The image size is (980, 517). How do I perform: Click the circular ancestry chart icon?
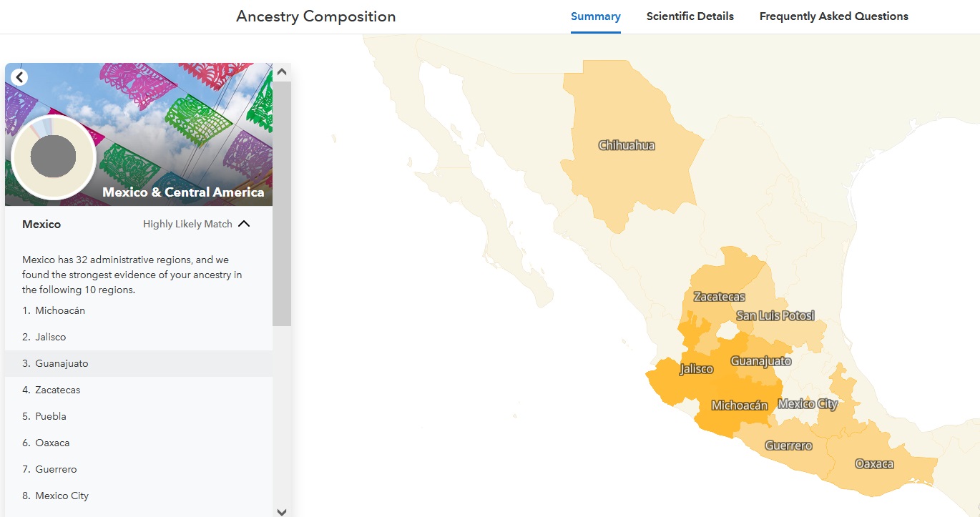(53, 157)
